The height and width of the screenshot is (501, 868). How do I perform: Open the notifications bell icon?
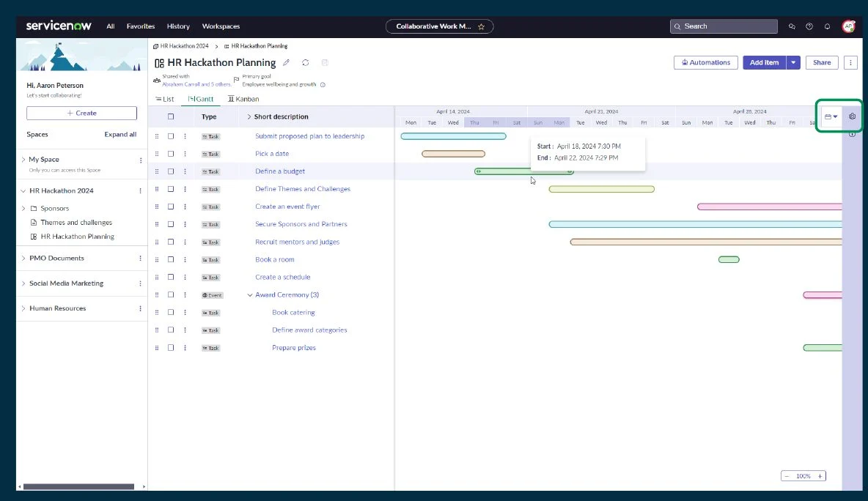[x=827, y=26]
